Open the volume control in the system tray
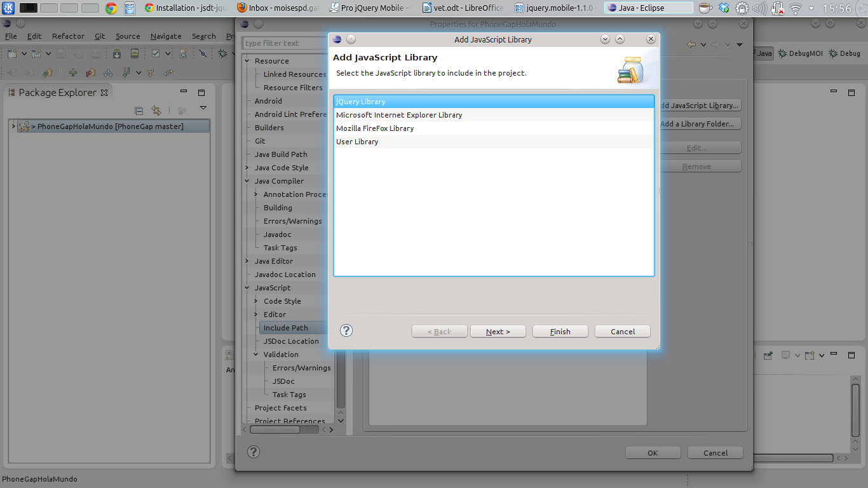The width and height of the screenshot is (868, 488). [759, 8]
